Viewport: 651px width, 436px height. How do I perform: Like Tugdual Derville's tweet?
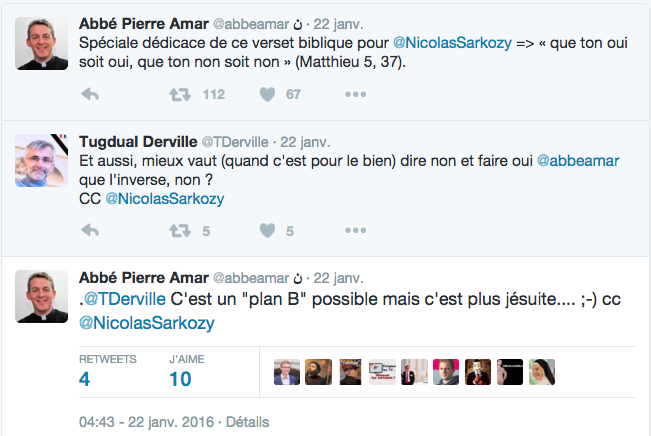(x=267, y=230)
